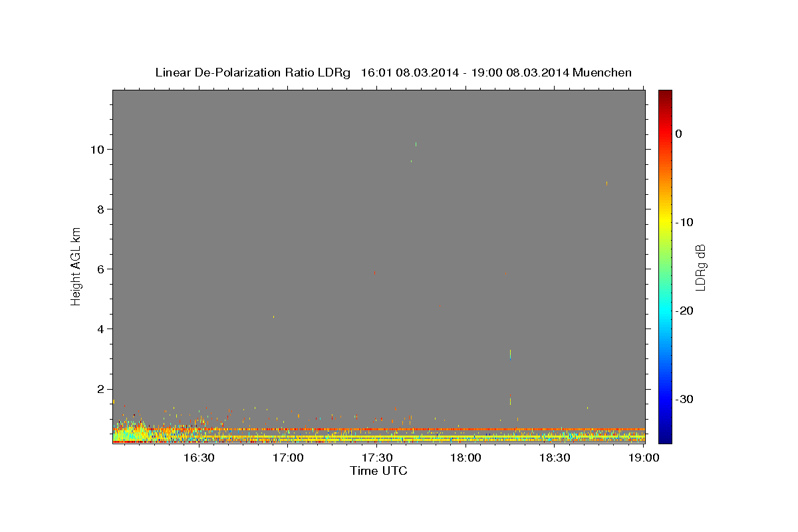Click the 'Height AGL km' axis label
This screenshot has height=532, width=798.
click(76, 266)
